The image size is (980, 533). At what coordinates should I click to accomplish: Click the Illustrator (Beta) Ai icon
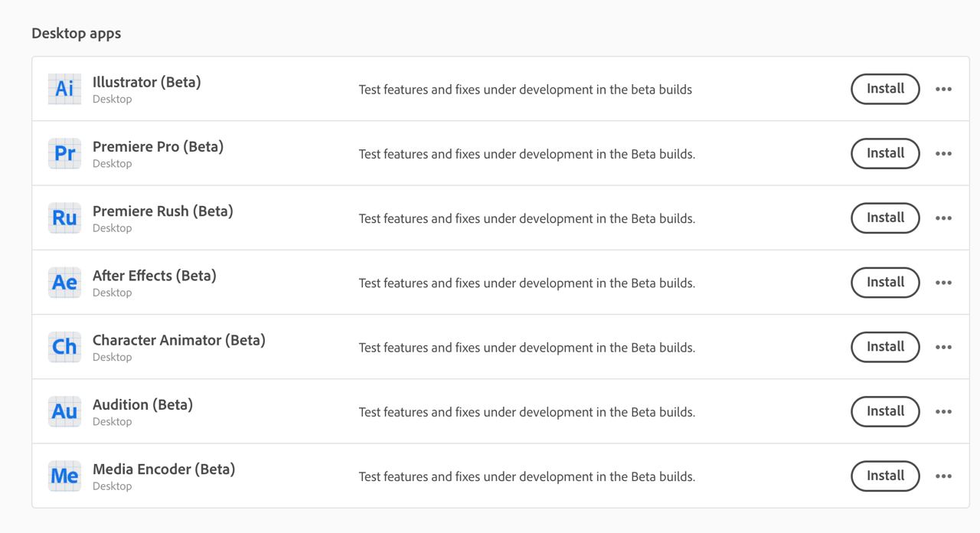tap(64, 89)
